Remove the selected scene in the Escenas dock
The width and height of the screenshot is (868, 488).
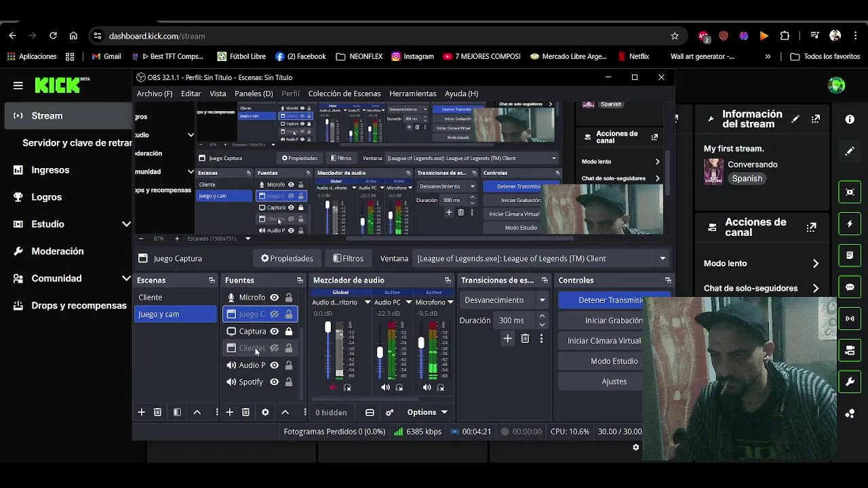click(157, 412)
